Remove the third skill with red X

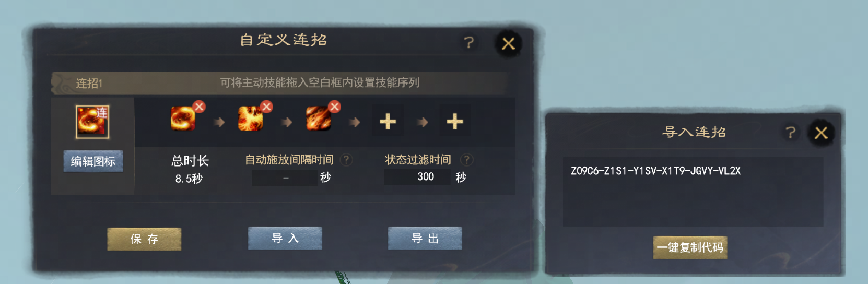point(334,106)
